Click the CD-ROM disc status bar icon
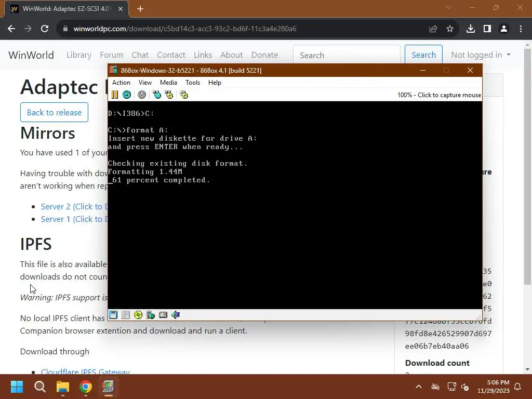The width and height of the screenshot is (532, 399). (138, 315)
